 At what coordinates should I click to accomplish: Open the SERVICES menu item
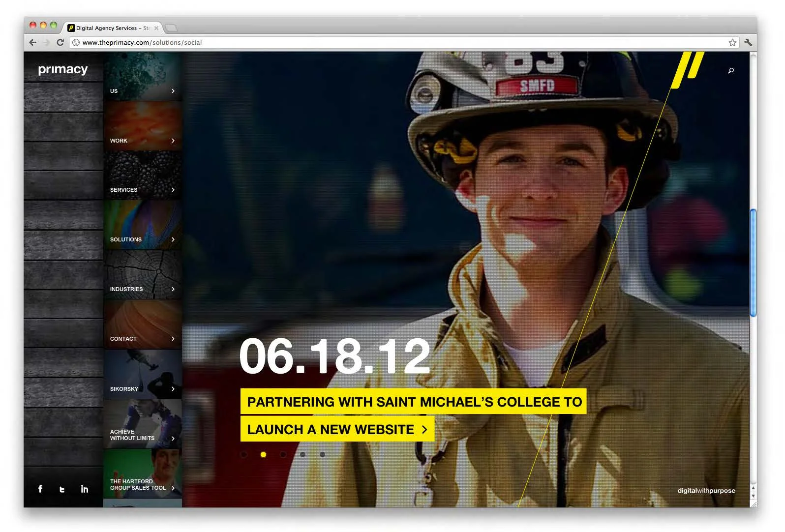[x=143, y=176]
